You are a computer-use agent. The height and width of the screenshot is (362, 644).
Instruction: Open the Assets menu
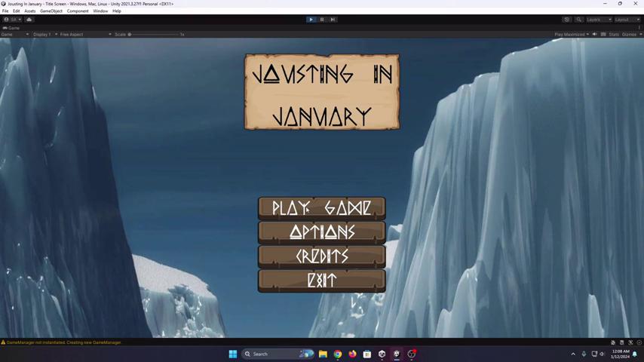[29, 11]
